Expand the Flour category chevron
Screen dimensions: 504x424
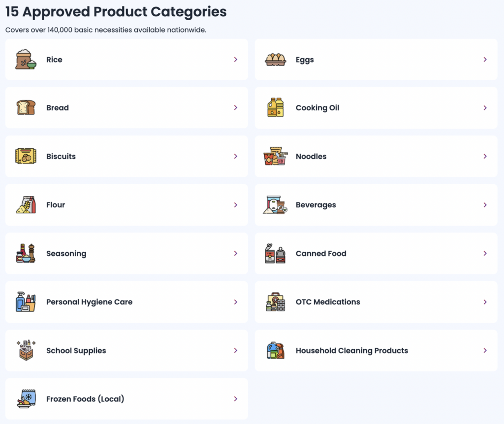pyautogui.click(x=236, y=205)
